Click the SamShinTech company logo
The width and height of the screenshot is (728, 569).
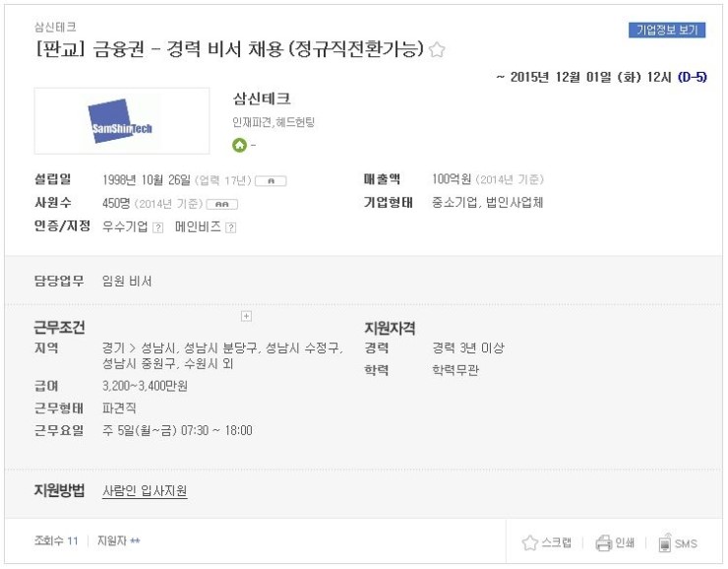pos(122,121)
